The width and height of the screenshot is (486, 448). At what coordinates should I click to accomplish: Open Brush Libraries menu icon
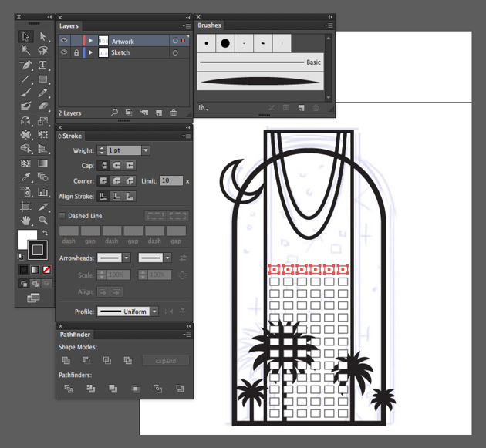click(204, 108)
